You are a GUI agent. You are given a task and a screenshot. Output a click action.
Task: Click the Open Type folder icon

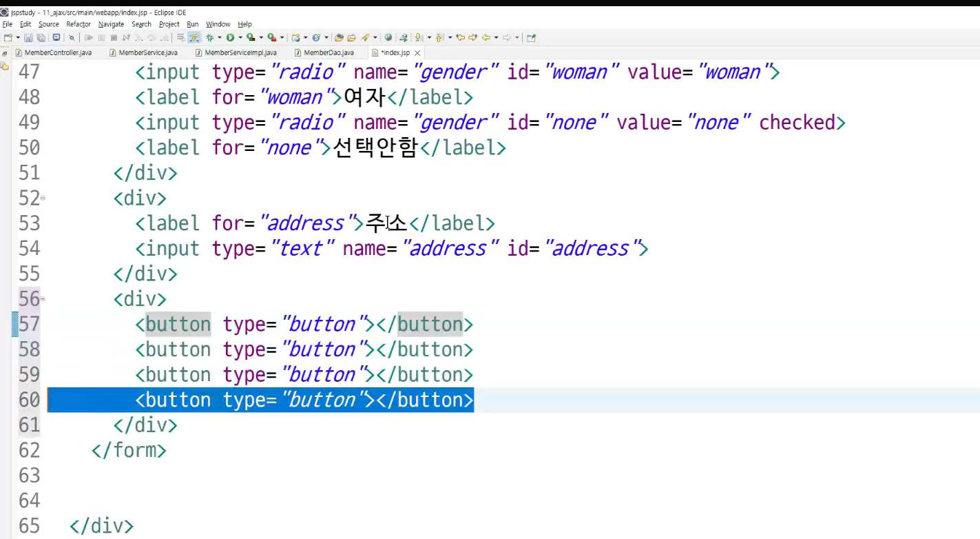point(339,37)
